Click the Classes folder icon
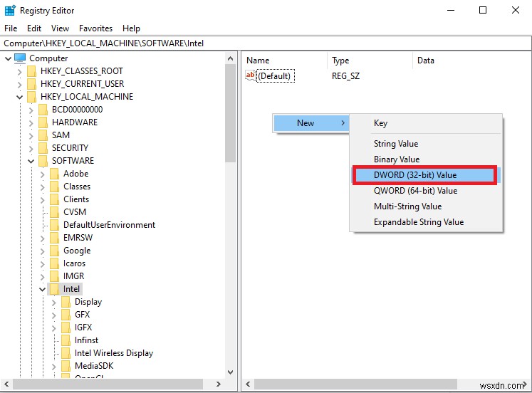The width and height of the screenshot is (532, 393). (x=54, y=187)
